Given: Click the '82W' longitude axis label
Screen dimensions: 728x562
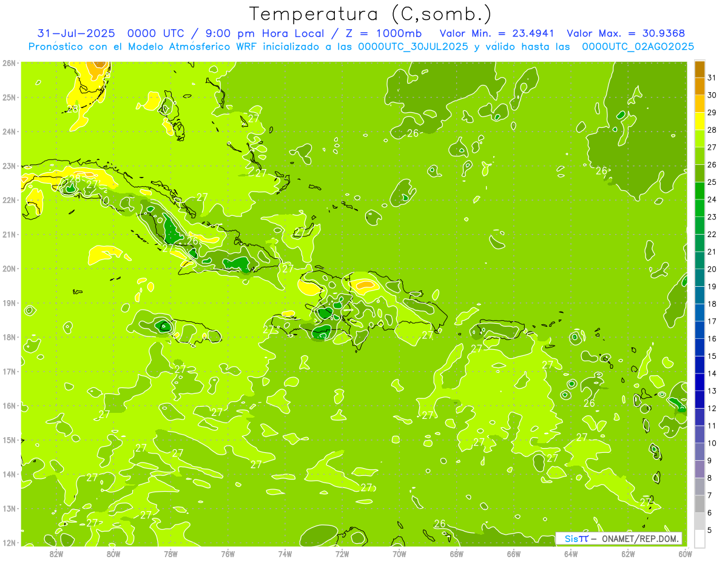Looking at the screenshot, I should click(x=56, y=554).
